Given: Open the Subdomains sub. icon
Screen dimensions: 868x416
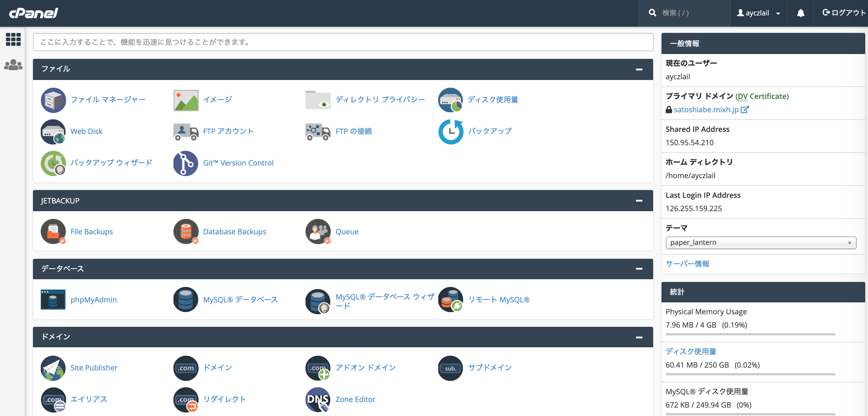Looking at the screenshot, I should pos(451,368).
